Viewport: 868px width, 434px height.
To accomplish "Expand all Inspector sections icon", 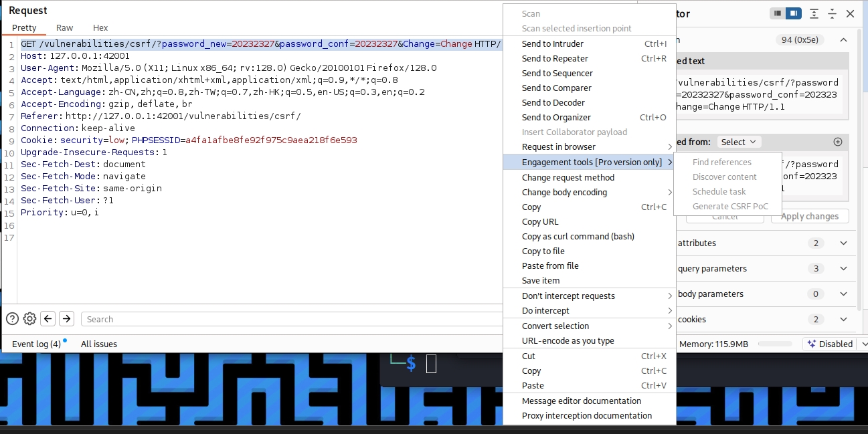I will (x=814, y=13).
